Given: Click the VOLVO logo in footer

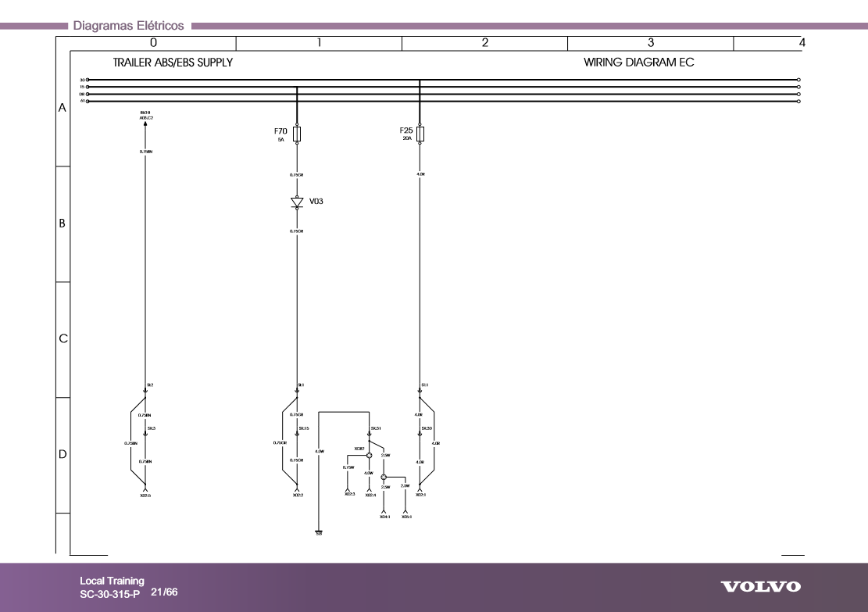Looking at the screenshot, I should coord(761,586).
